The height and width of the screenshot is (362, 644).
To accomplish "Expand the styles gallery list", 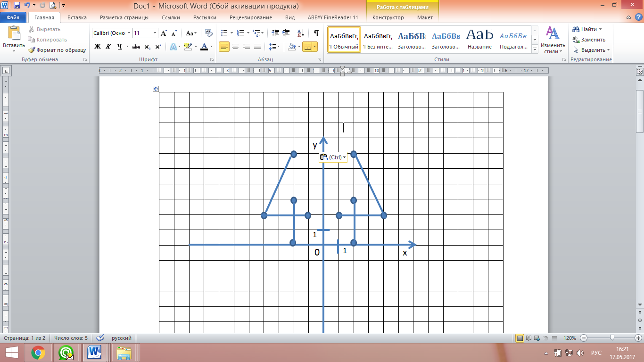I will [535, 49].
